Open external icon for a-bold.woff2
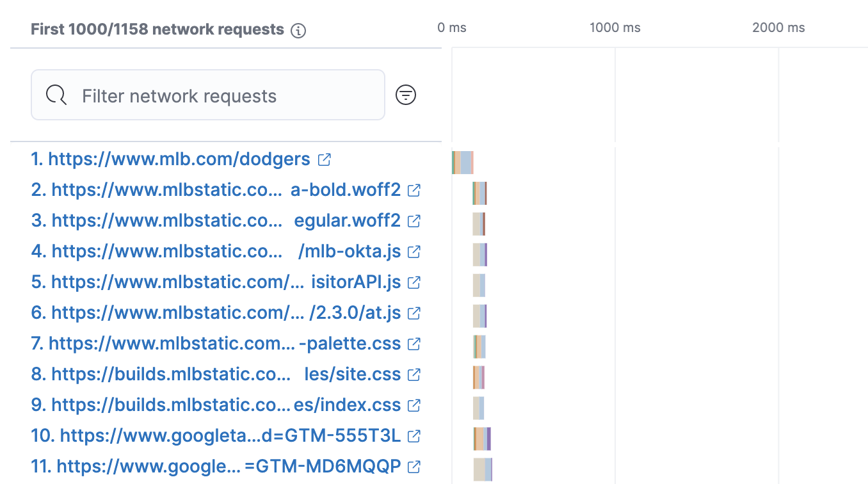The image size is (868, 484). (x=414, y=190)
